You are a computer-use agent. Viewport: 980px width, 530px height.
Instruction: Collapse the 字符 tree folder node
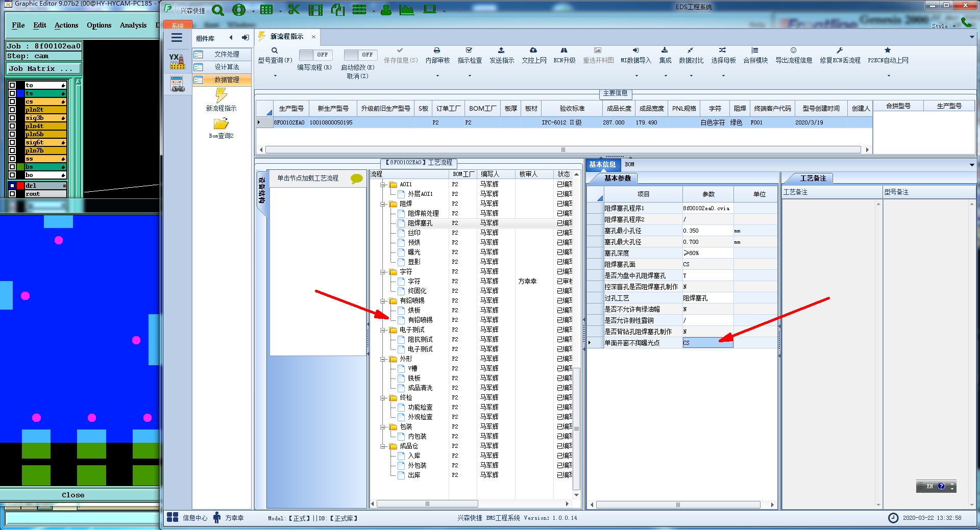coord(383,272)
